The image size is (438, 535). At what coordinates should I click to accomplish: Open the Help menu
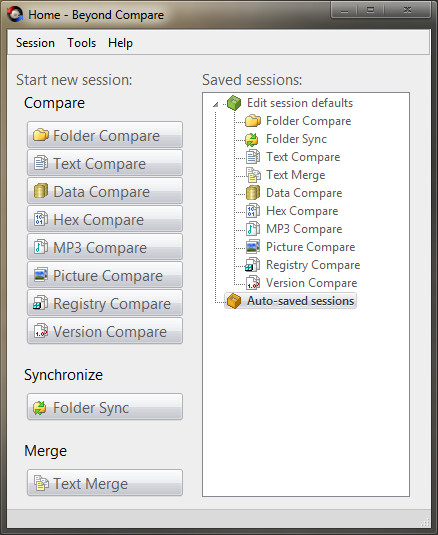120,43
